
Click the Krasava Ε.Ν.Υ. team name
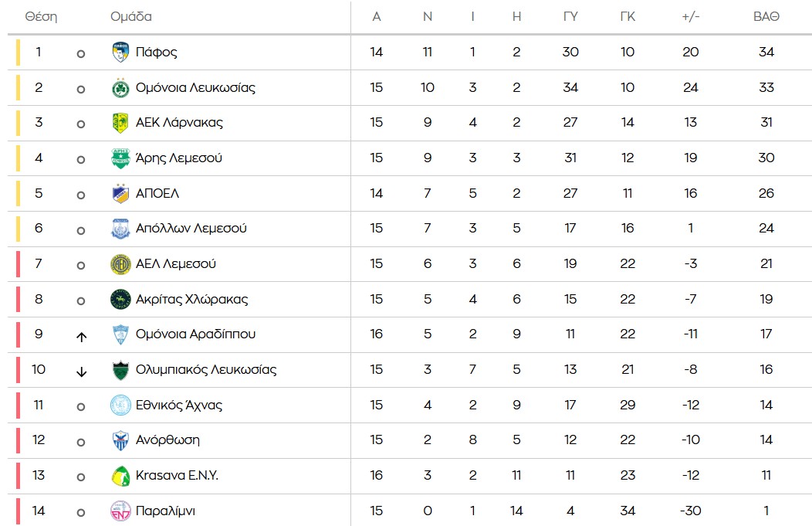coord(177,475)
